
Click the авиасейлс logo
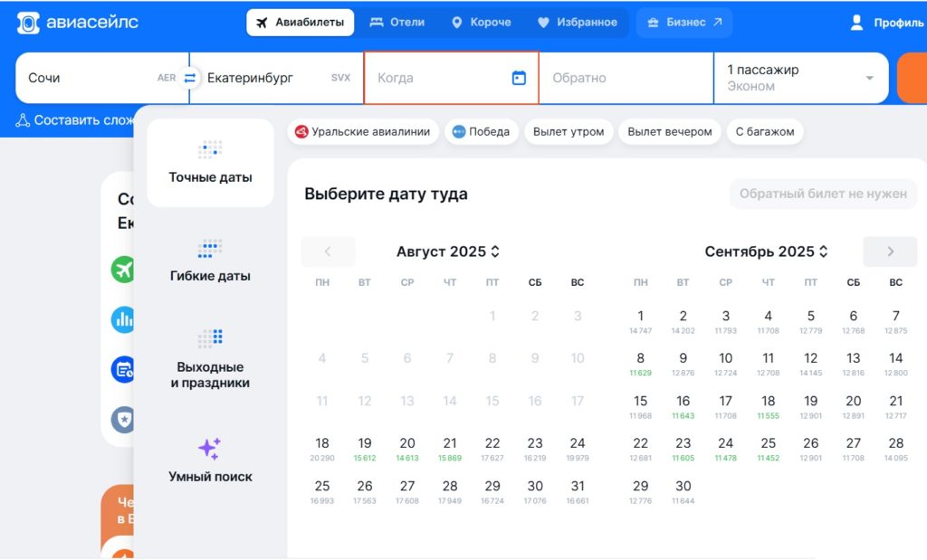coord(76,20)
